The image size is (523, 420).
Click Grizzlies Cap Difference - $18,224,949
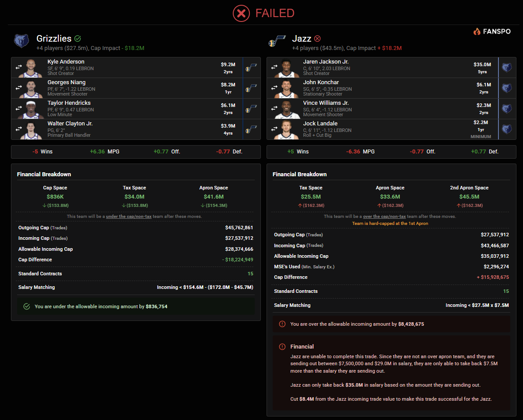[238, 260]
